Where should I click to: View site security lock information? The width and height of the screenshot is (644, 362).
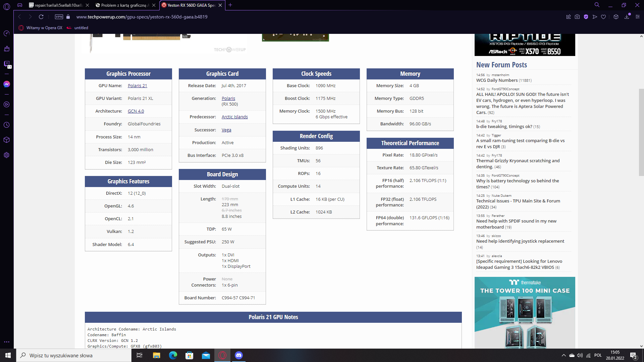(x=68, y=17)
